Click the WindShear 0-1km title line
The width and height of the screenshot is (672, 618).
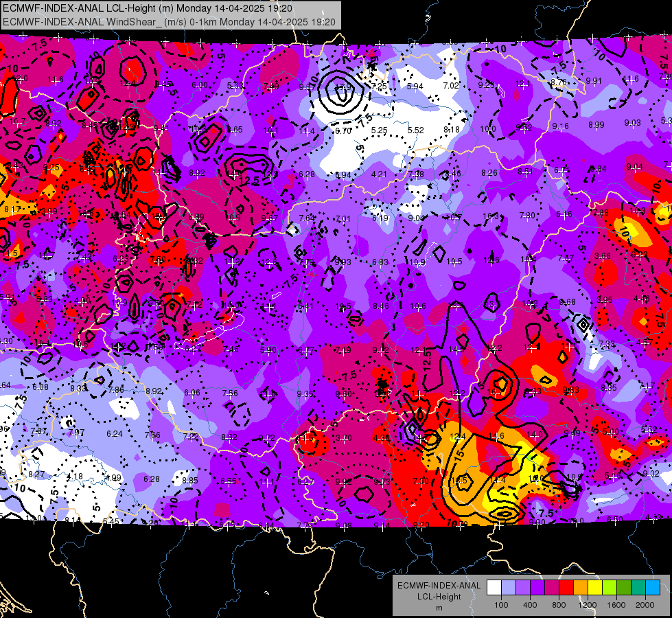click(169, 22)
